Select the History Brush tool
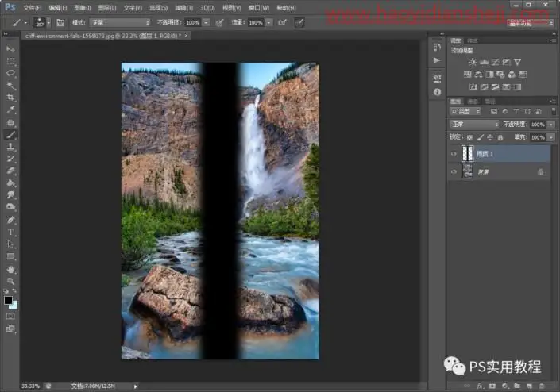The height and width of the screenshot is (392, 560). pos(10,159)
